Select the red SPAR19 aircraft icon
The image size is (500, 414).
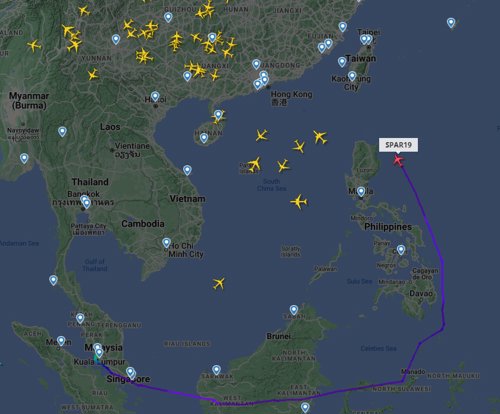tap(398, 160)
